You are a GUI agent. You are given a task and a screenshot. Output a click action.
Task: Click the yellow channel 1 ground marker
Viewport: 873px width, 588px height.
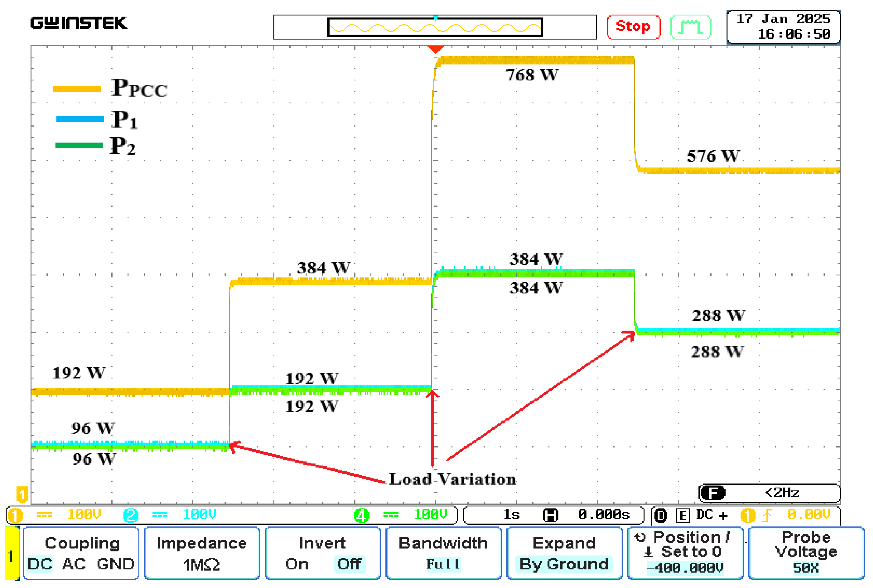(22, 494)
